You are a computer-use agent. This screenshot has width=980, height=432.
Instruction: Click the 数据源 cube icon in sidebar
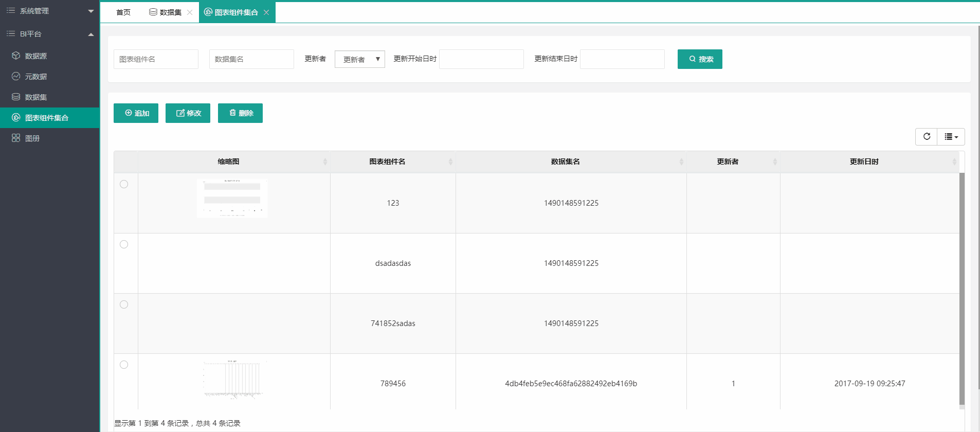click(x=16, y=56)
